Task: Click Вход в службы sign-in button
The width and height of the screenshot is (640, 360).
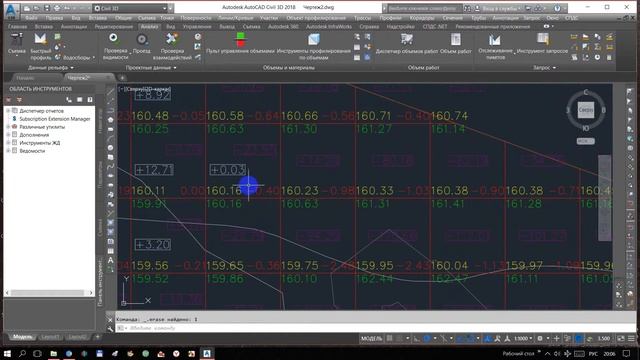Action: (x=501, y=8)
